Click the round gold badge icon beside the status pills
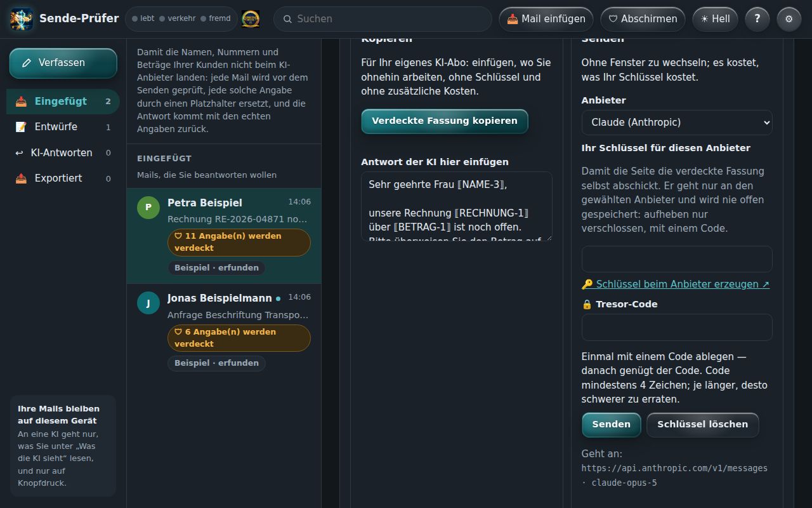The height and width of the screenshot is (508, 812). coord(251,19)
